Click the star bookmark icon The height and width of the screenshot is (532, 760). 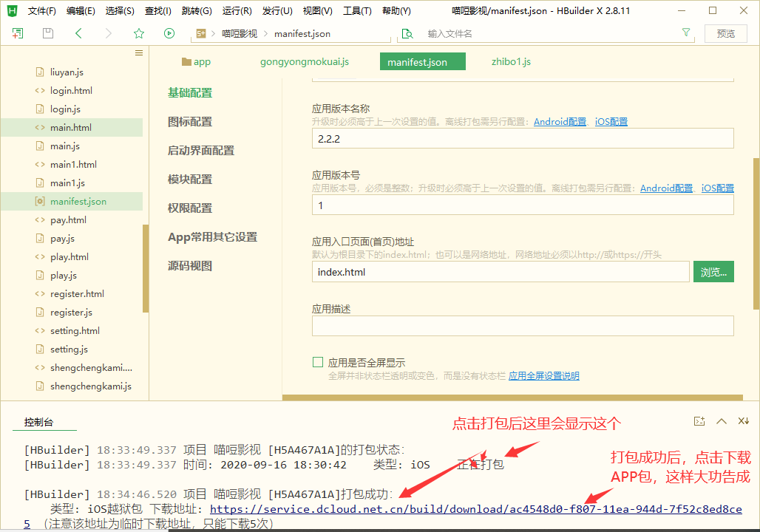[x=139, y=33]
